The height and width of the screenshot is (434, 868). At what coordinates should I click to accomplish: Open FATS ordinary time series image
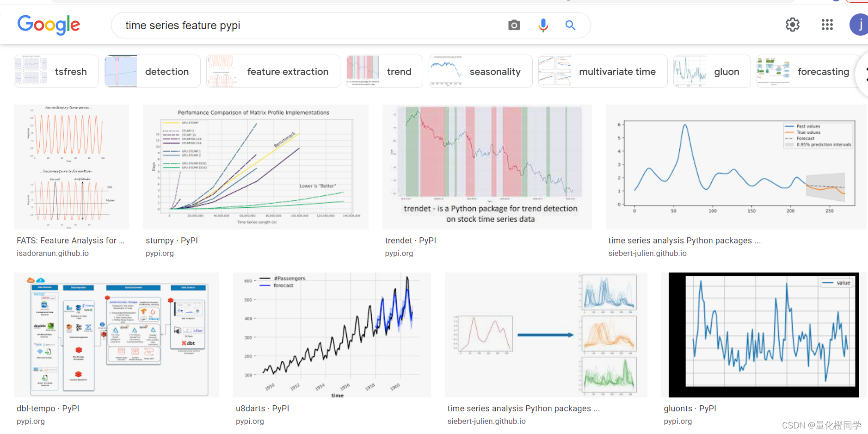point(72,167)
